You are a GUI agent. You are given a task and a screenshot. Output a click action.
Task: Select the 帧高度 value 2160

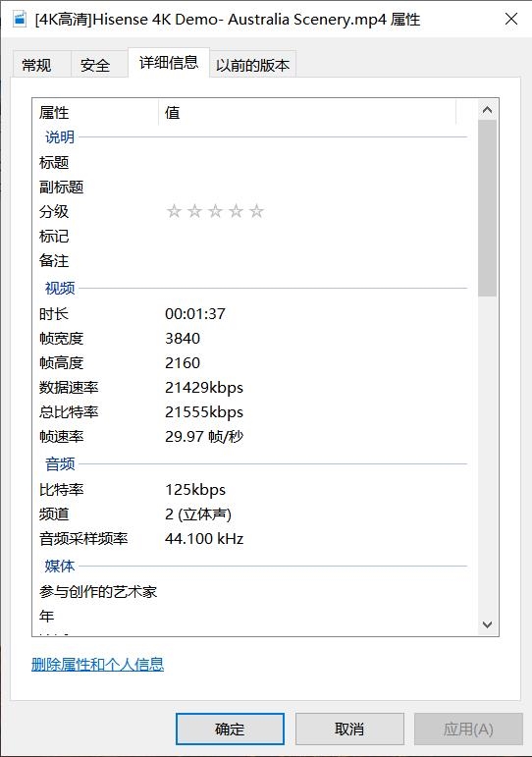[183, 363]
